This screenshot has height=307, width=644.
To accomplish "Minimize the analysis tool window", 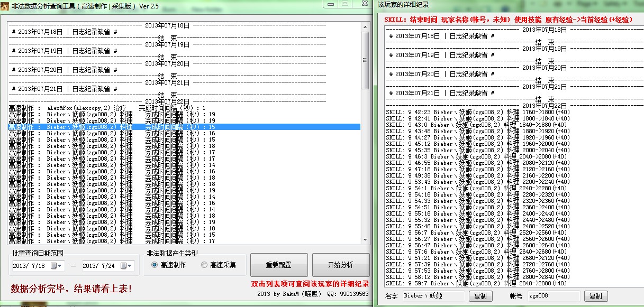I will point(330,4).
